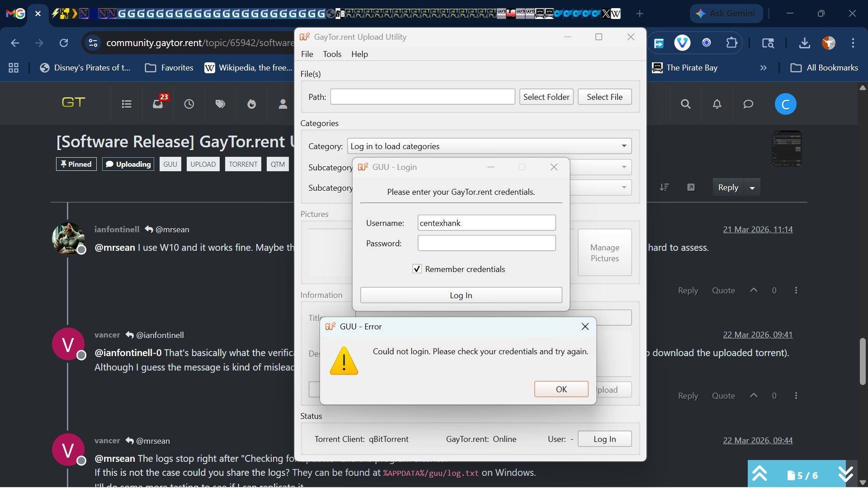The height and width of the screenshot is (488, 868).
Task: Open Wikipedia bookmark
Action: point(248,68)
